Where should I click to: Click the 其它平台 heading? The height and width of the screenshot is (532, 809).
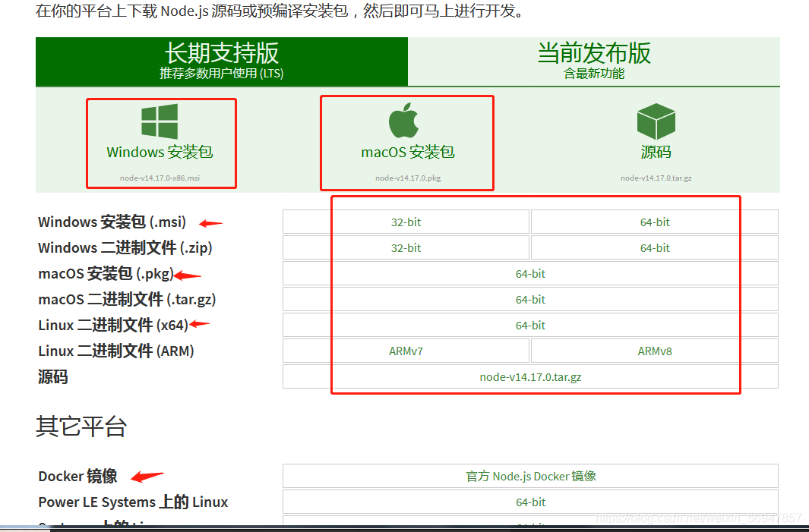coord(81,427)
